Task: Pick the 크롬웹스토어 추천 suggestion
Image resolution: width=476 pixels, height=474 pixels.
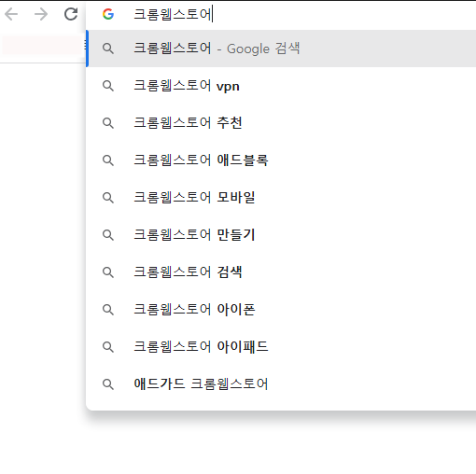Action: [281, 123]
